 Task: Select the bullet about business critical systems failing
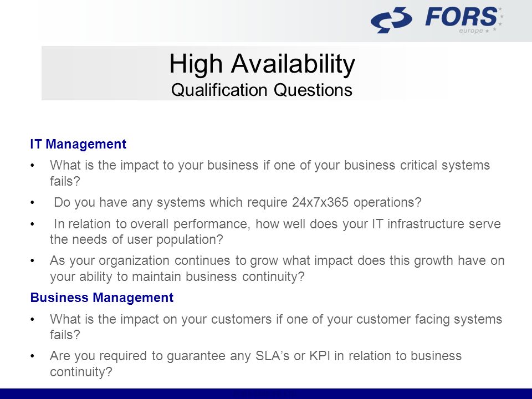270,173
